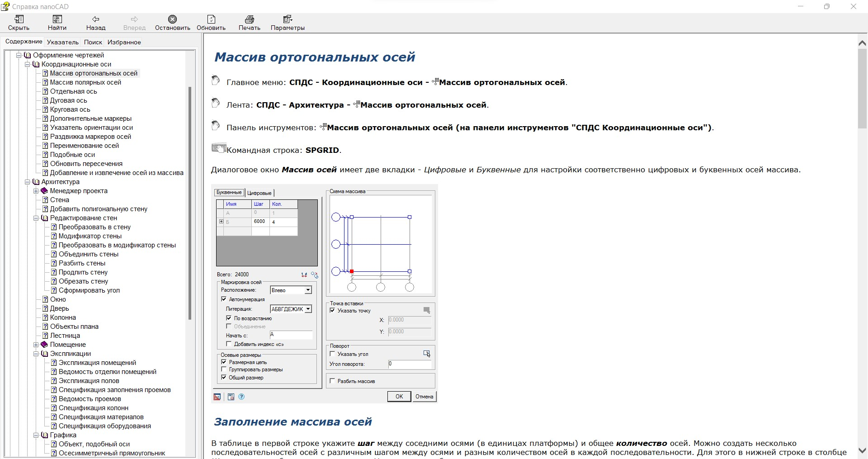Screen dimensions: 868x459
Task: Select the Буквенные tab in the dialog image
Action: (x=229, y=192)
